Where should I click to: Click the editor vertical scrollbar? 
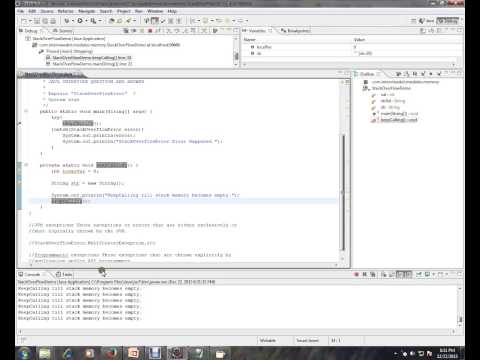pyautogui.click(x=342, y=192)
